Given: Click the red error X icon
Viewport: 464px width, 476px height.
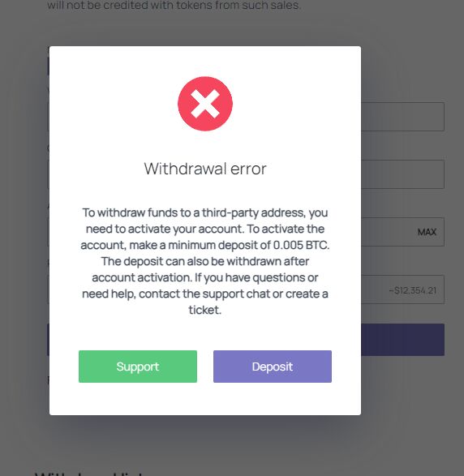Looking at the screenshot, I should pos(205,104).
